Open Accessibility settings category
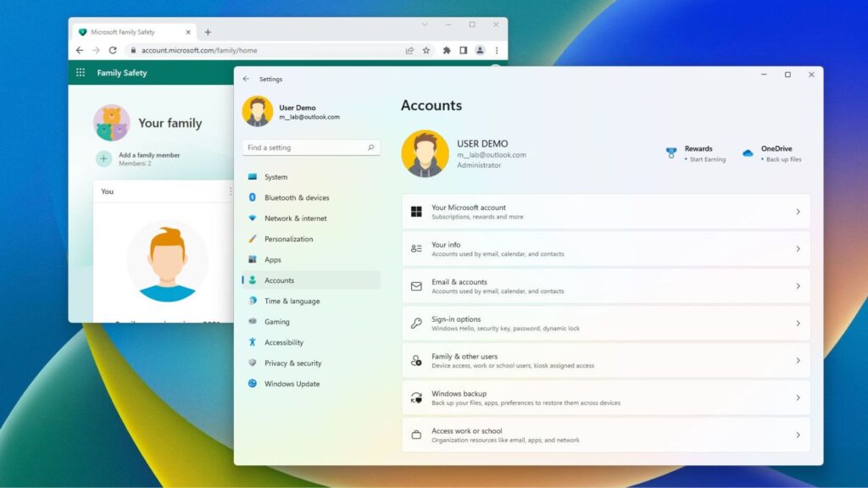868x488 pixels. [x=311, y=342]
